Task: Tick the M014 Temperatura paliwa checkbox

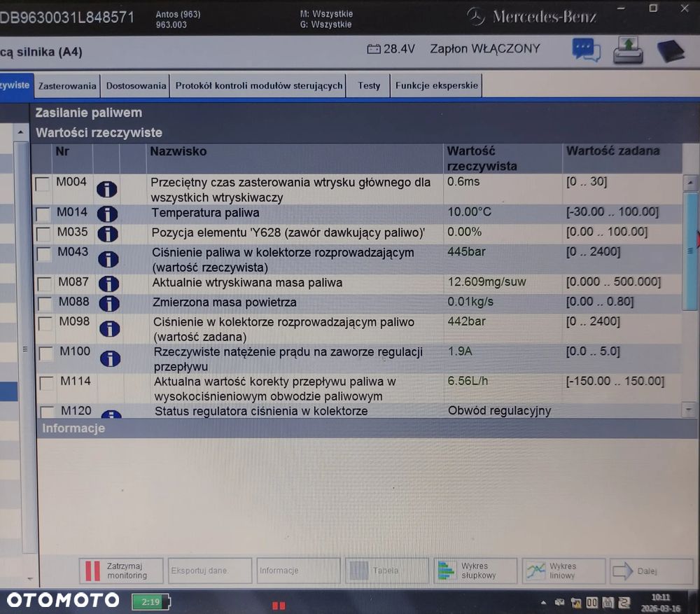Action: [43, 214]
